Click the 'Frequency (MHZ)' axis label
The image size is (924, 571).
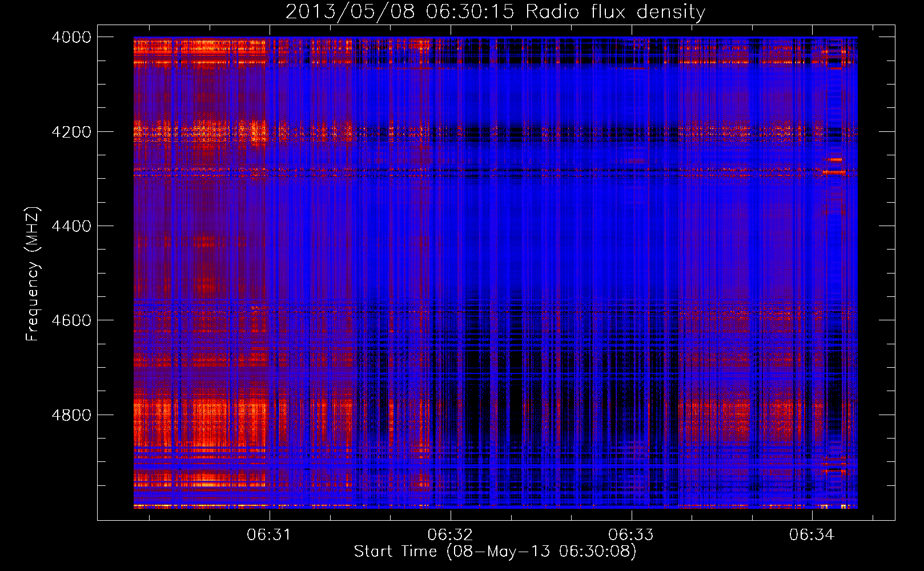(33, 274)
